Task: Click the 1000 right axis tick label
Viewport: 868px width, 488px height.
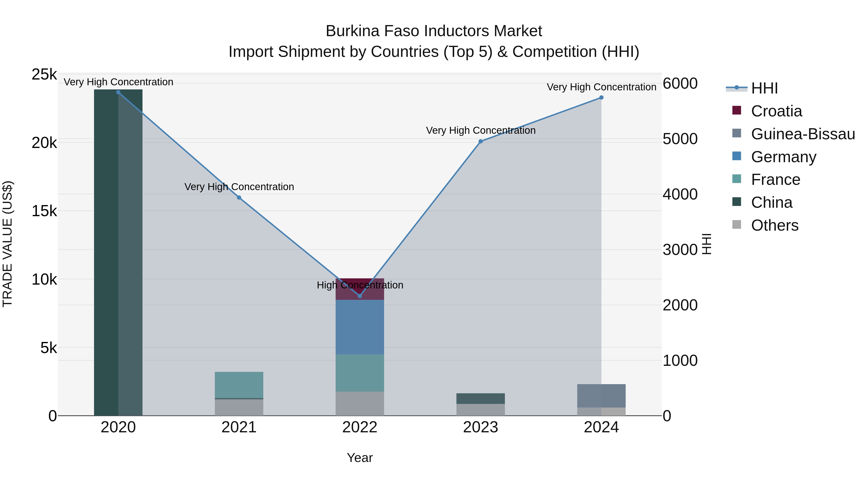Action: [680, 361]
